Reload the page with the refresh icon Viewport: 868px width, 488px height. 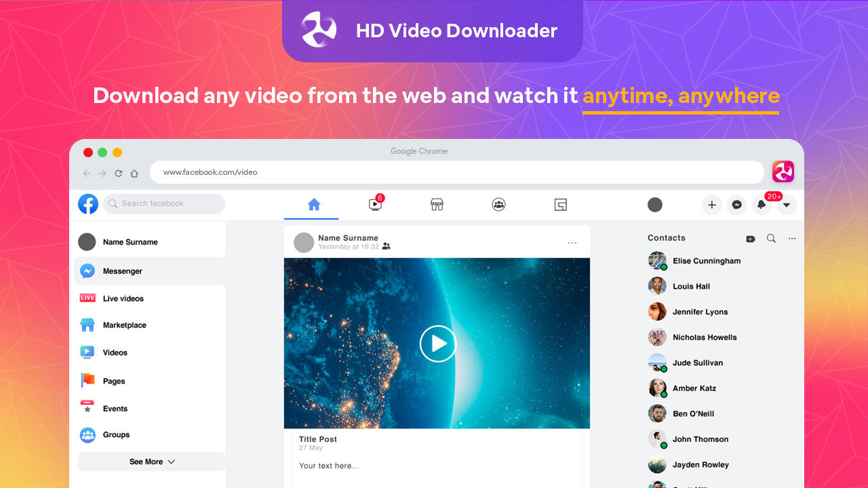tap(119, 173)
